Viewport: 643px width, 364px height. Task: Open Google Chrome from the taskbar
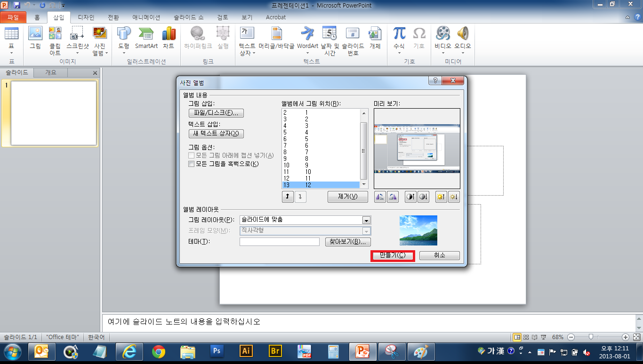159,351
